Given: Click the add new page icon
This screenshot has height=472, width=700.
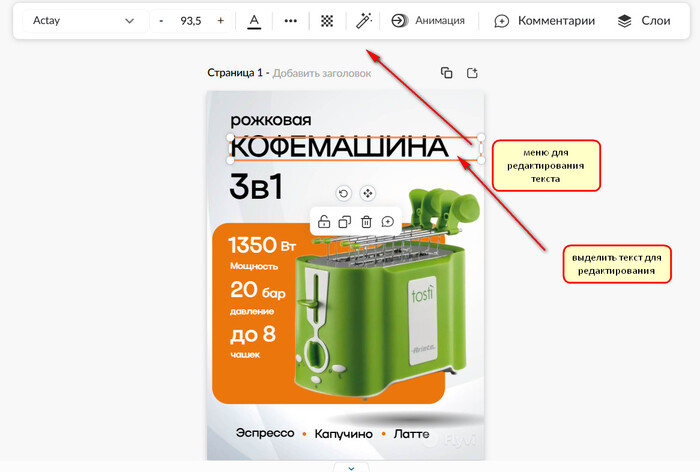Looking at the screenshot, I should 473,73.
